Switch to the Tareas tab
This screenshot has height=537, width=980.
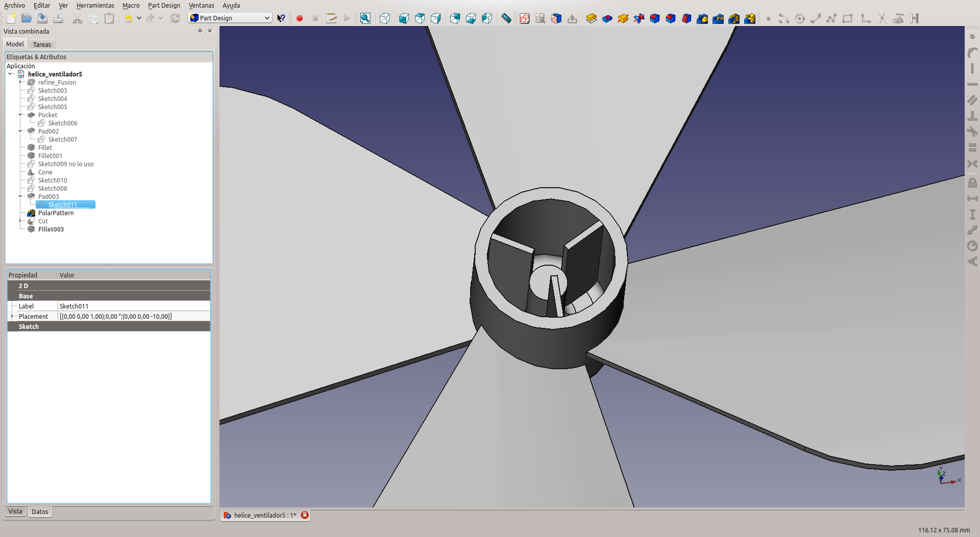(42, 44)
